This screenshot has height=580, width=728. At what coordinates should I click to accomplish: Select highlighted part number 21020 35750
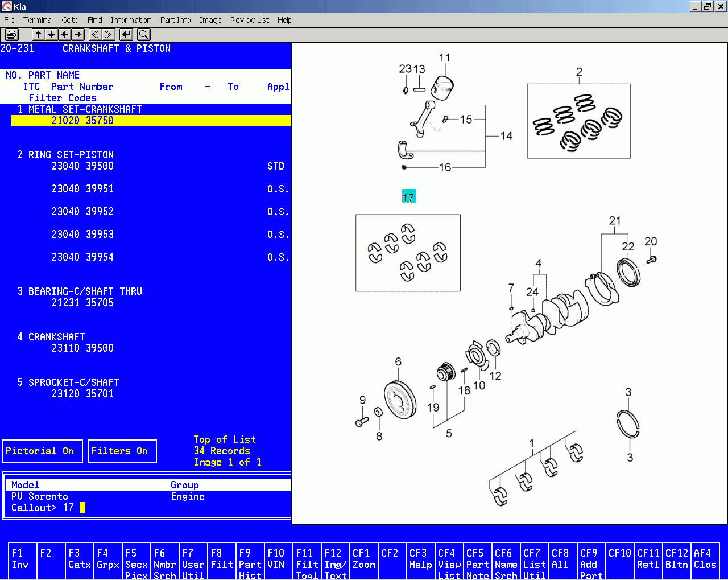coord(151,121)
